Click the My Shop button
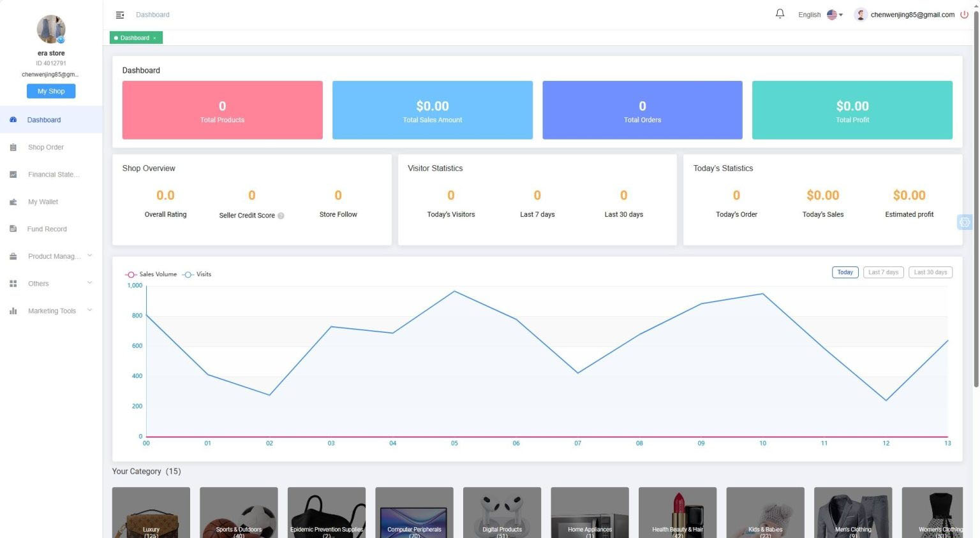980x538 pixels. [x=51, y=91]
